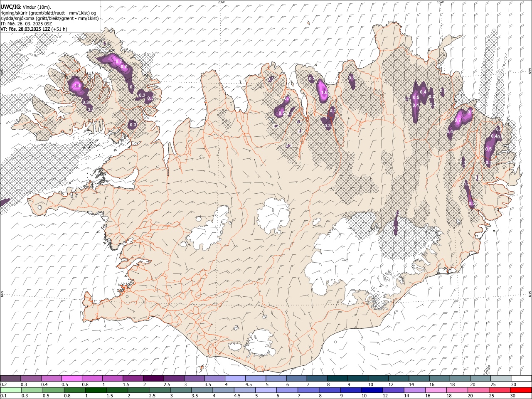The image size is (532, 399).
Task: Select the 'IT: Mið. 26. 03. 2025 09Z' line
Action: [x=26, y=24]
